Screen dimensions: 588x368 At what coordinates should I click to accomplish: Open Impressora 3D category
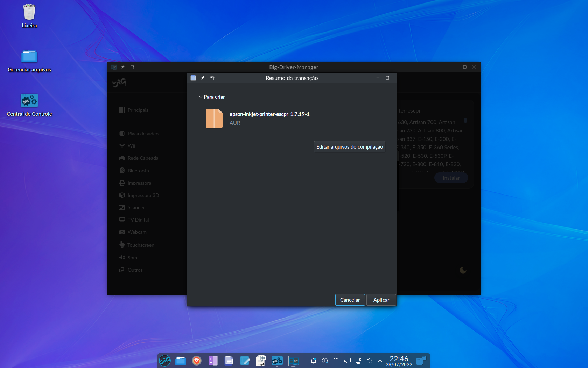point(139,195)
